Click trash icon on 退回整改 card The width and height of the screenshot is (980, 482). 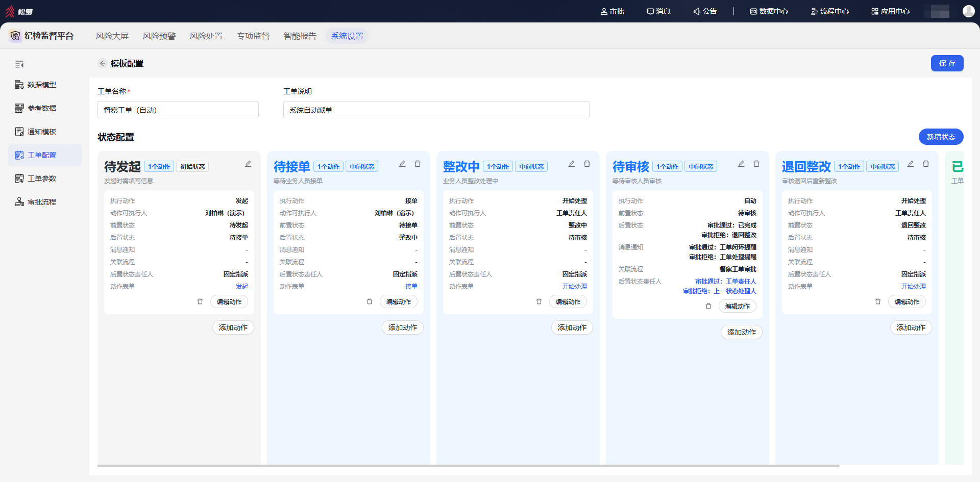926,164
